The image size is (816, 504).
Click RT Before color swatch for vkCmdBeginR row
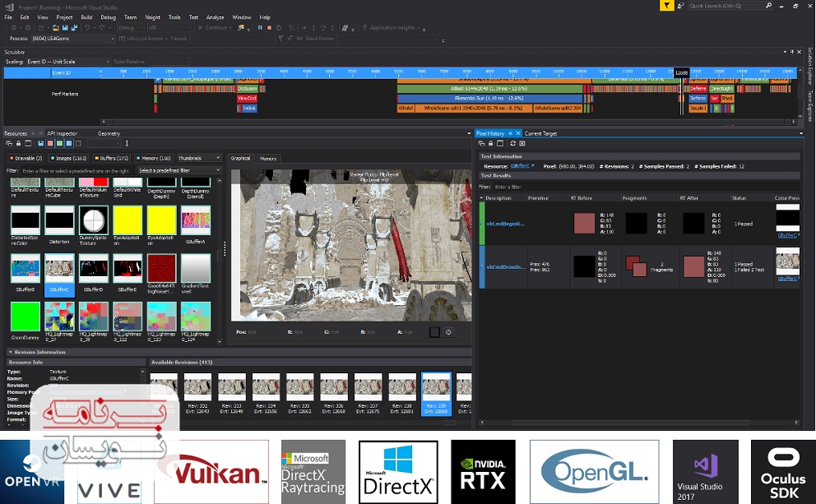(x=584, y=223)
